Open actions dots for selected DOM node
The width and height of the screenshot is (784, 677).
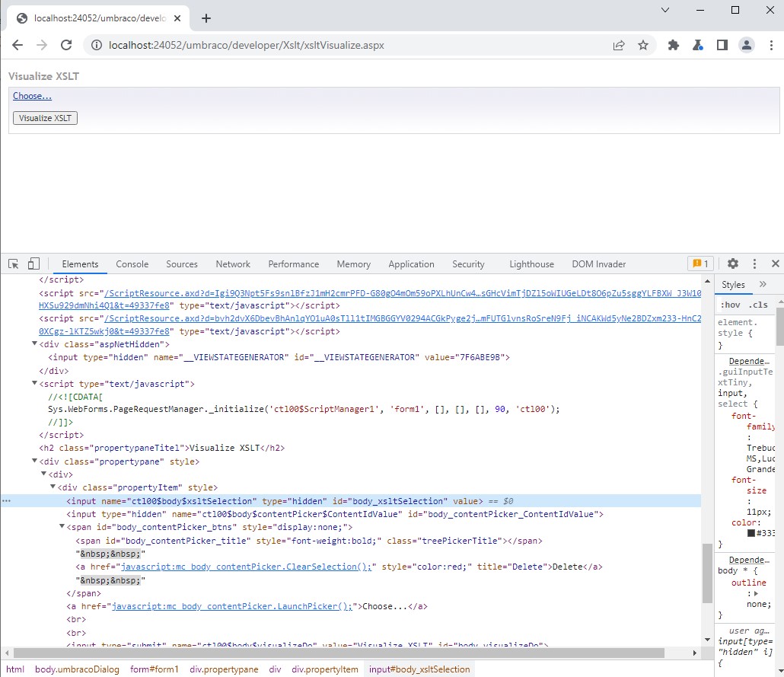point(6,501)
